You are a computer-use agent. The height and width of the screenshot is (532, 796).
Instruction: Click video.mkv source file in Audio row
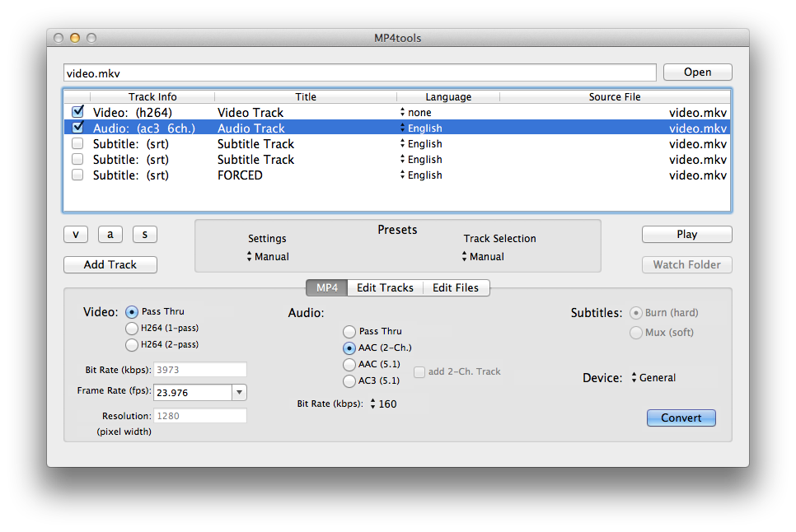tap(697, 128)
